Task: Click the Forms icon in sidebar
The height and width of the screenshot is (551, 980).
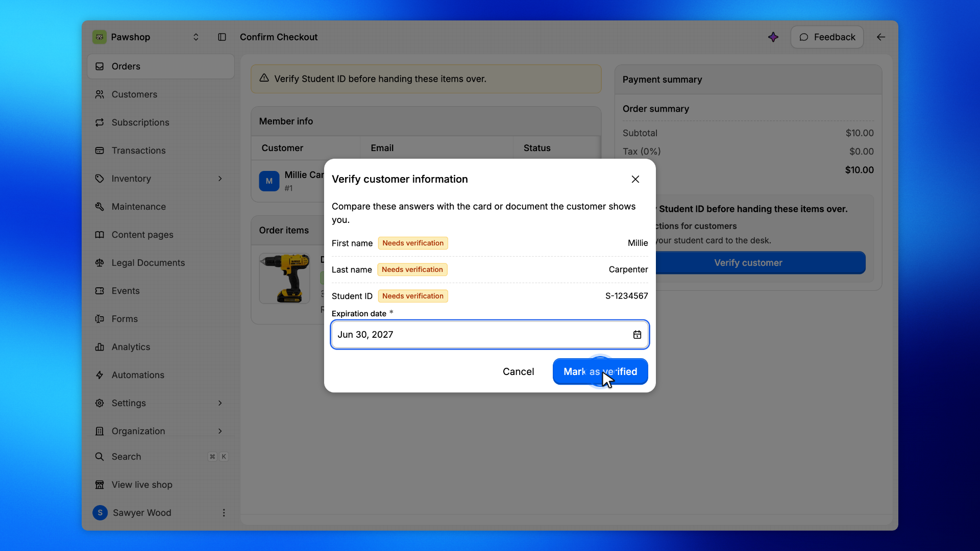Action: pyautogui.click(x=100, y=319)
